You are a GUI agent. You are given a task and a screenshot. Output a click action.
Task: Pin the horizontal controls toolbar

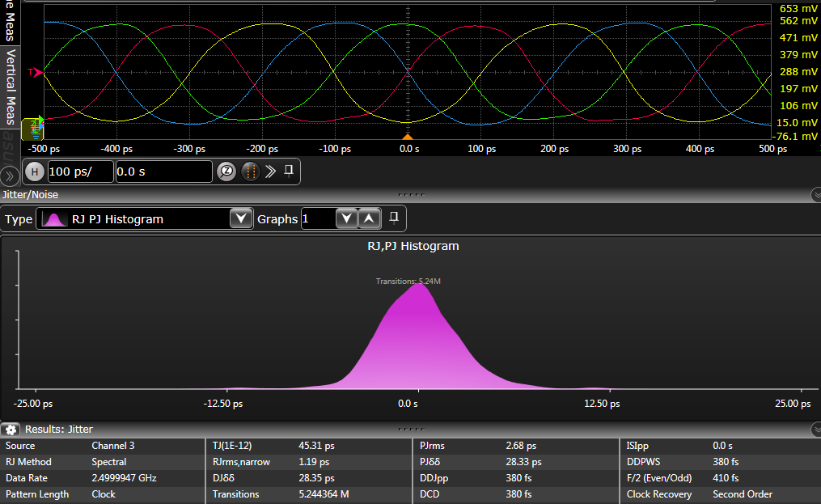pyautogui.click(x=289, y=171)
